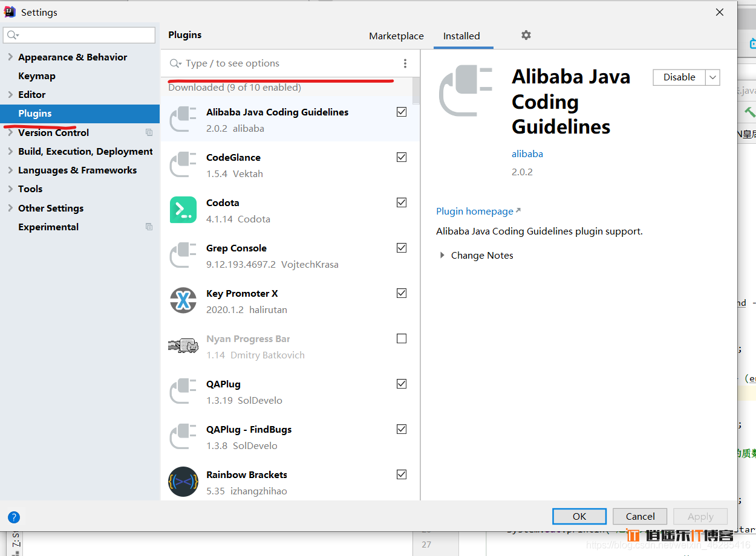This screenshot has height=556, width=756.
Task: Uncheck the Rainbow Brackets checkbox
Action: click(402, 474)
